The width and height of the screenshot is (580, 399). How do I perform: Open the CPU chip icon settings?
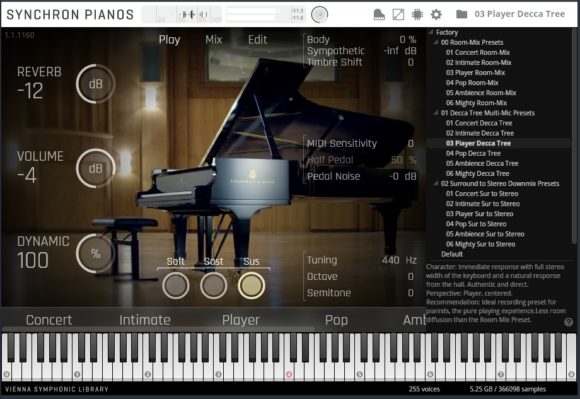[417, 14]
